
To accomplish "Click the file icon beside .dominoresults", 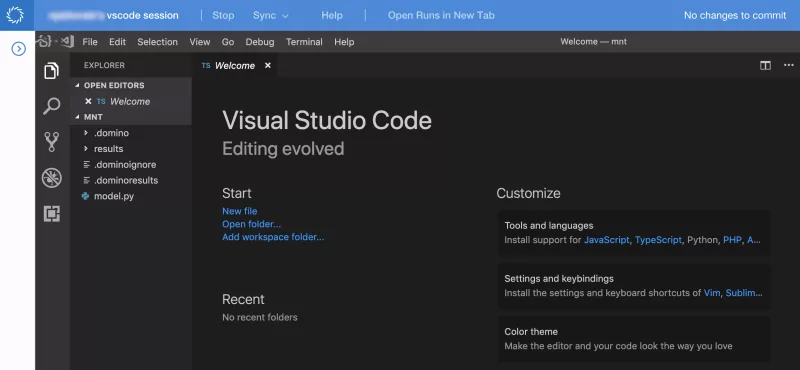I will 86,181.
